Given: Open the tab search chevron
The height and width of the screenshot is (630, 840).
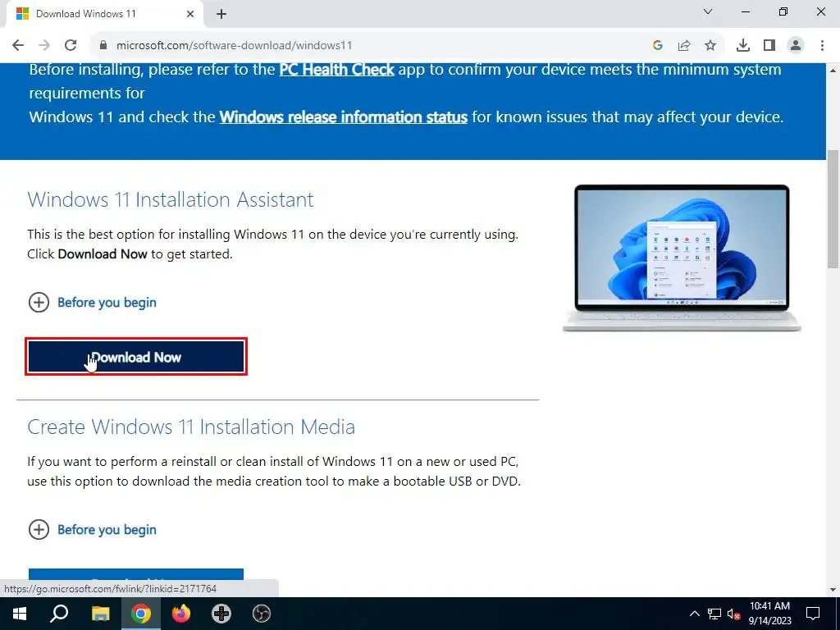Looking at the screenshot, I should point(708,11).
